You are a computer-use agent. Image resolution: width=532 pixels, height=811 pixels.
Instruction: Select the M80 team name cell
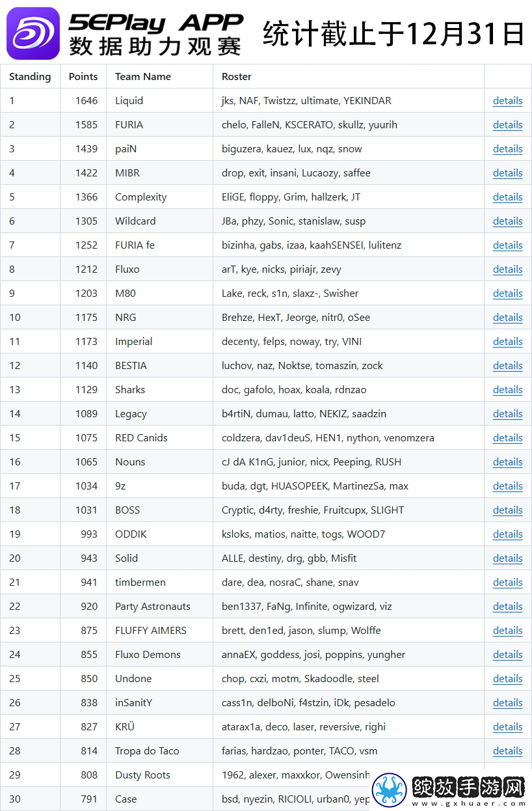(159, 294)
